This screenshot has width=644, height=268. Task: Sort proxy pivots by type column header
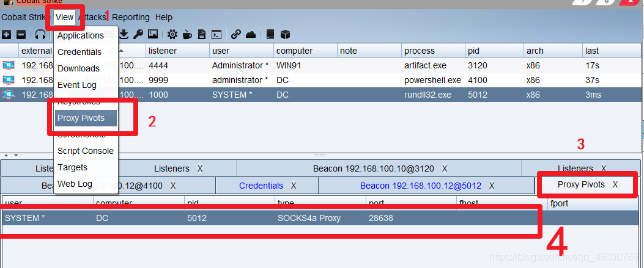(x=320, y=203)
